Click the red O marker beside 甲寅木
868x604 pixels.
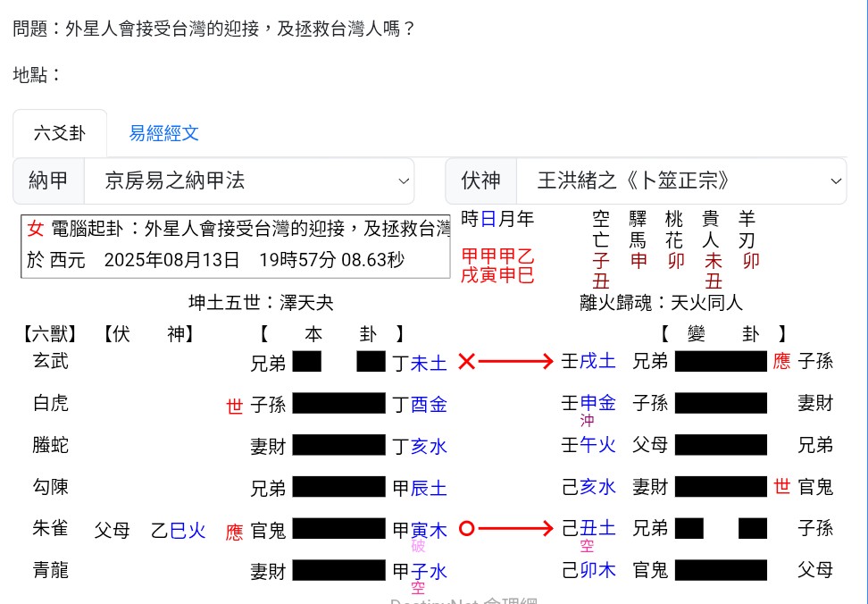click(467, 529)
